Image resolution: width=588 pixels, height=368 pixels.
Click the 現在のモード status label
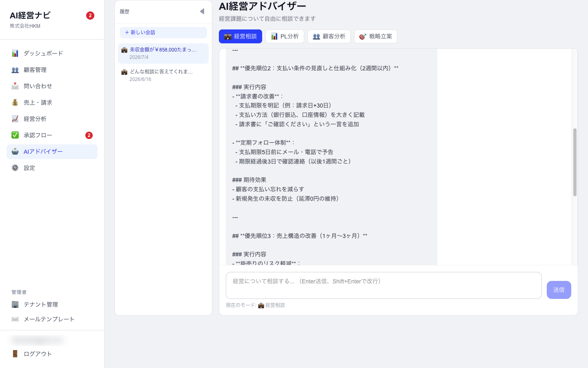(x=255, y=305)
